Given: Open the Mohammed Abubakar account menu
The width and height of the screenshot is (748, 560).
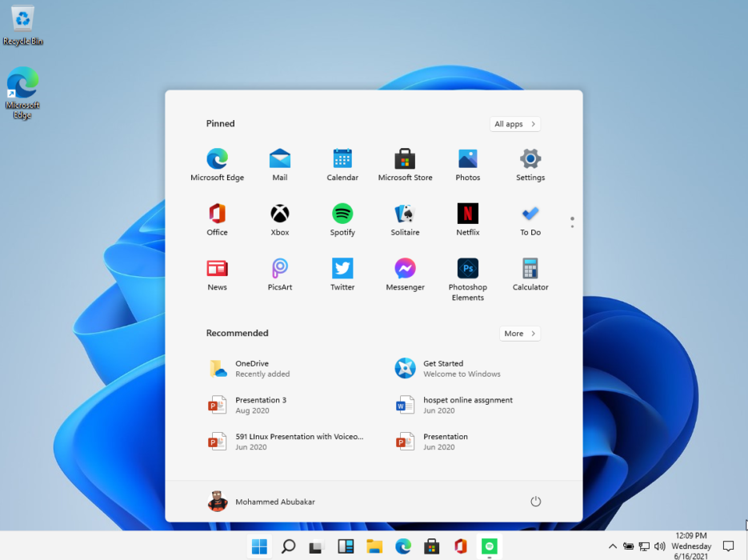Looking at the screenshot, I should click(x=264, y=501).
